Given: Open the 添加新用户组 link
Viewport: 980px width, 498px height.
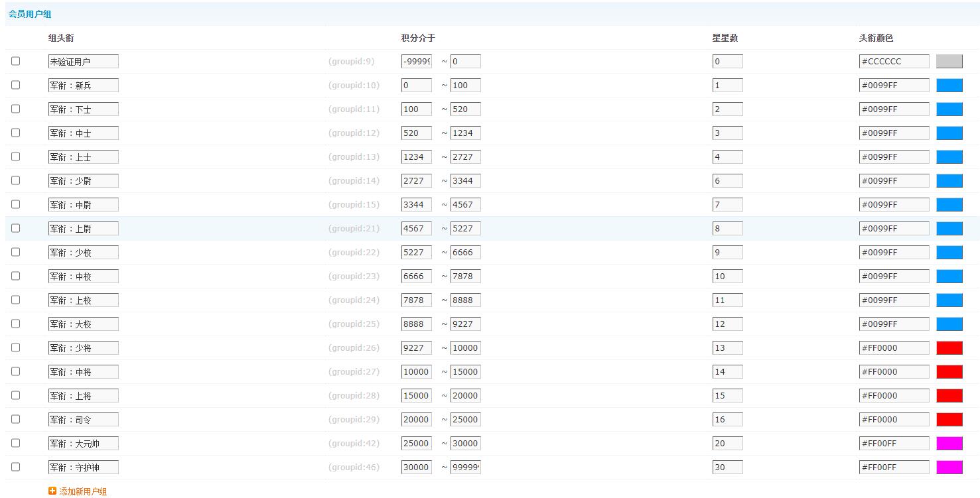Looking at the screenshot, I should [x=83, y=491].
